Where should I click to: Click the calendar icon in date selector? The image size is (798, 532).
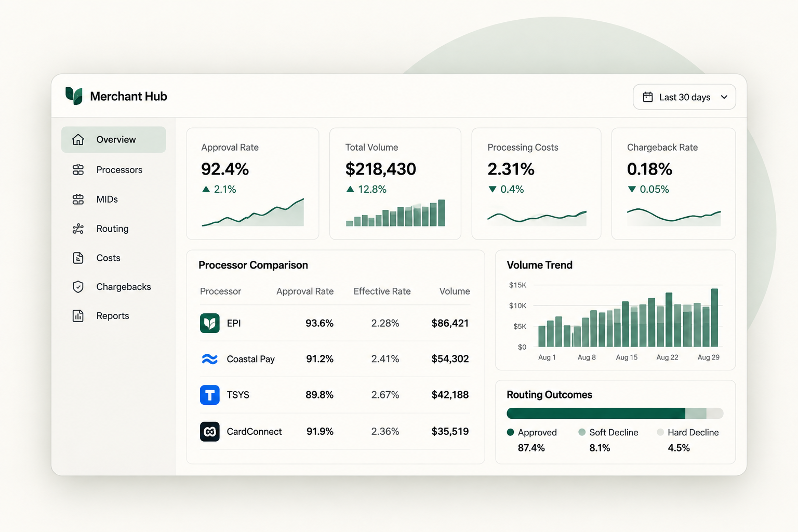647,97
